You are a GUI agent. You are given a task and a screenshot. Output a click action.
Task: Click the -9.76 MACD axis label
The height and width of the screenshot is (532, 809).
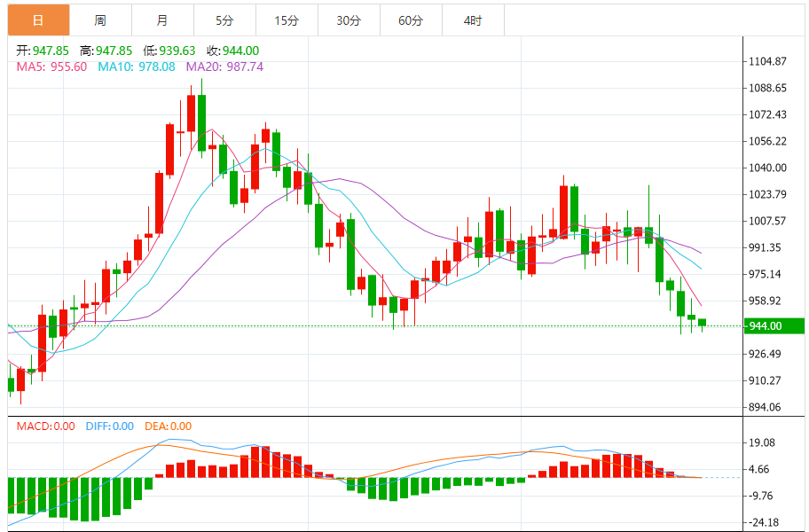pos(760,496)
